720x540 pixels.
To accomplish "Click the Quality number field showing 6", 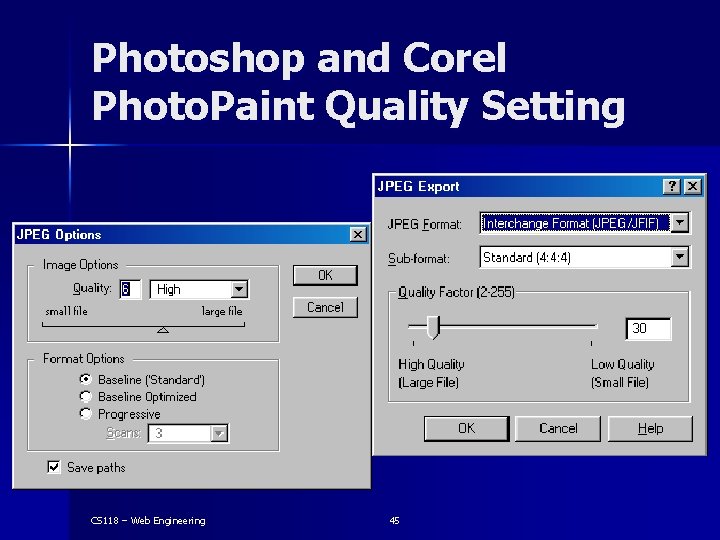I will click(130, 289).
